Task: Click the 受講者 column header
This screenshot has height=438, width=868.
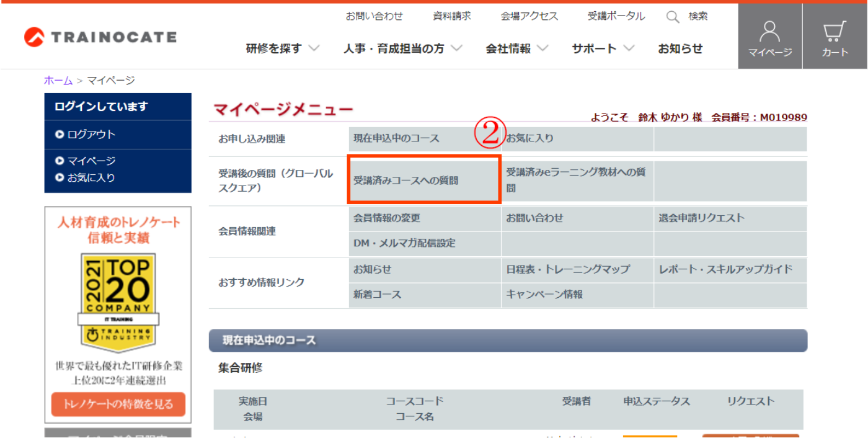Action: (x=577, y=401)
